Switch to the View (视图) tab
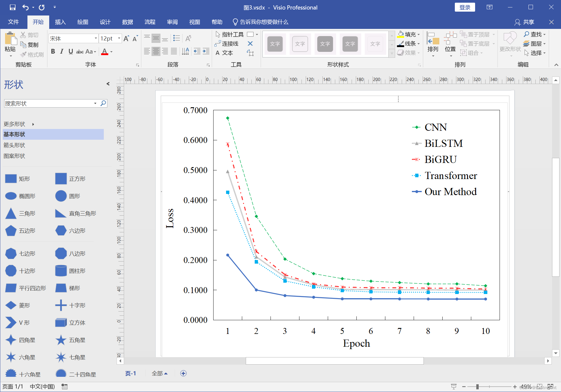 pyautogui.click(x=194, y=22)
